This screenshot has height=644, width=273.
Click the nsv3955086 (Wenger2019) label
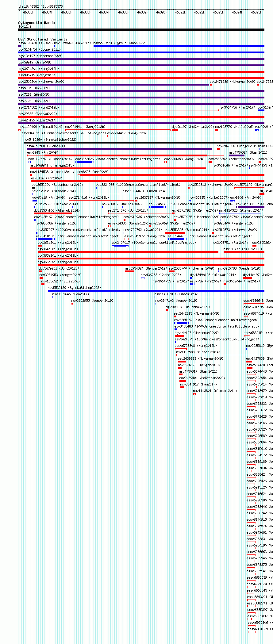point(56,223)
